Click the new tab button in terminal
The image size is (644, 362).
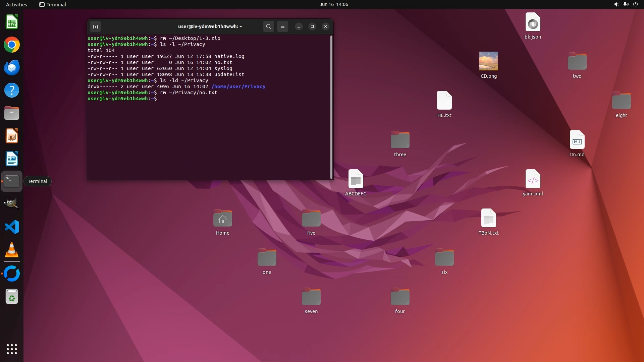[95, 26]
